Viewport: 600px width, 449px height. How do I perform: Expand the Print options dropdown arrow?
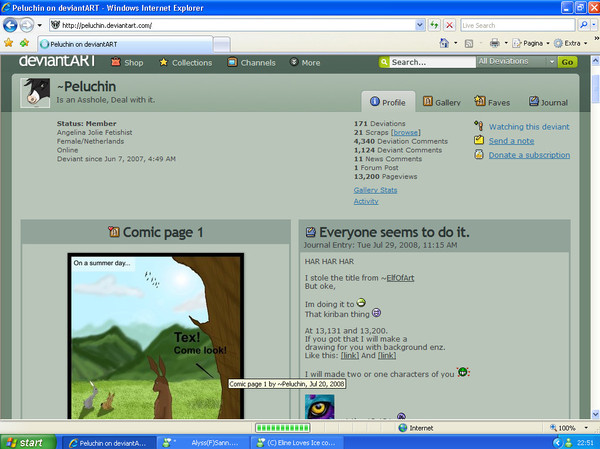506,43
